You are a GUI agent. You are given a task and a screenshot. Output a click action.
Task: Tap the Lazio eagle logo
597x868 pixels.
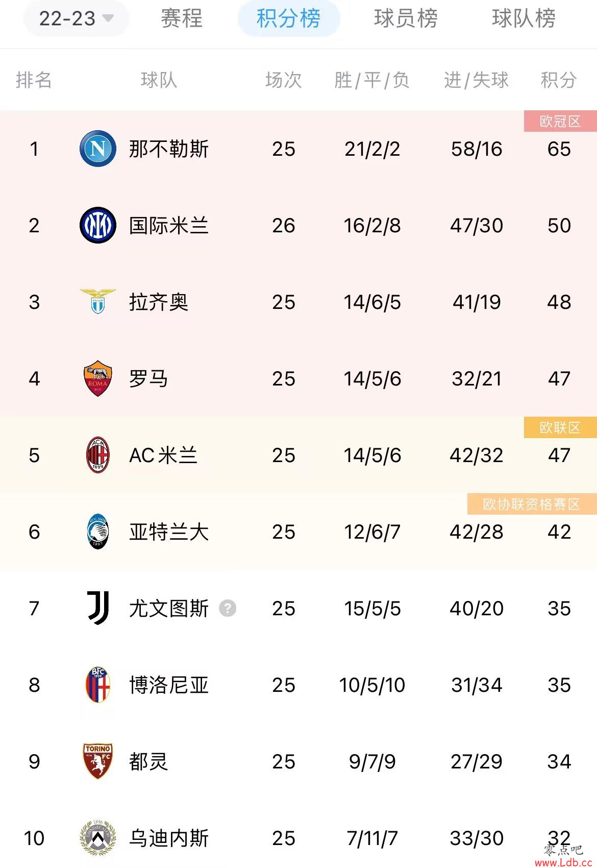click(x=98, y=301)
